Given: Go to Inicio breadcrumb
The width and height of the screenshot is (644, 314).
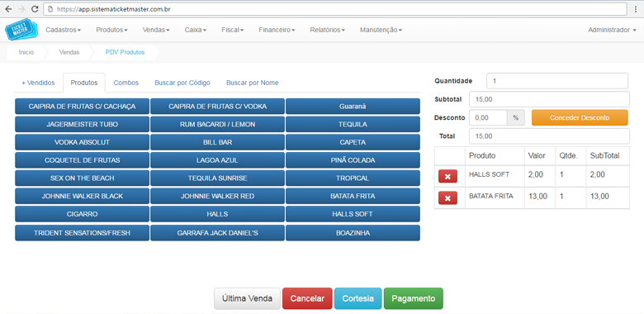Looking at the screenshot, I should [x=26, y=53].
